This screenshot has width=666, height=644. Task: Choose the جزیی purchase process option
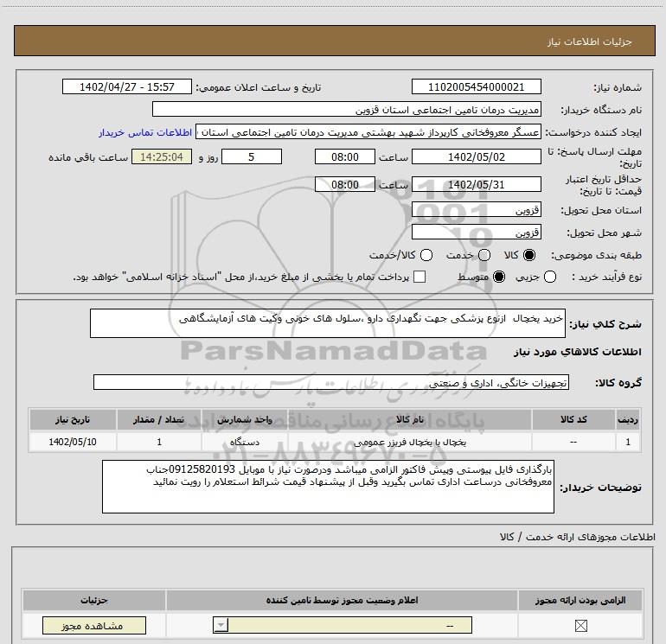[549, 277]
